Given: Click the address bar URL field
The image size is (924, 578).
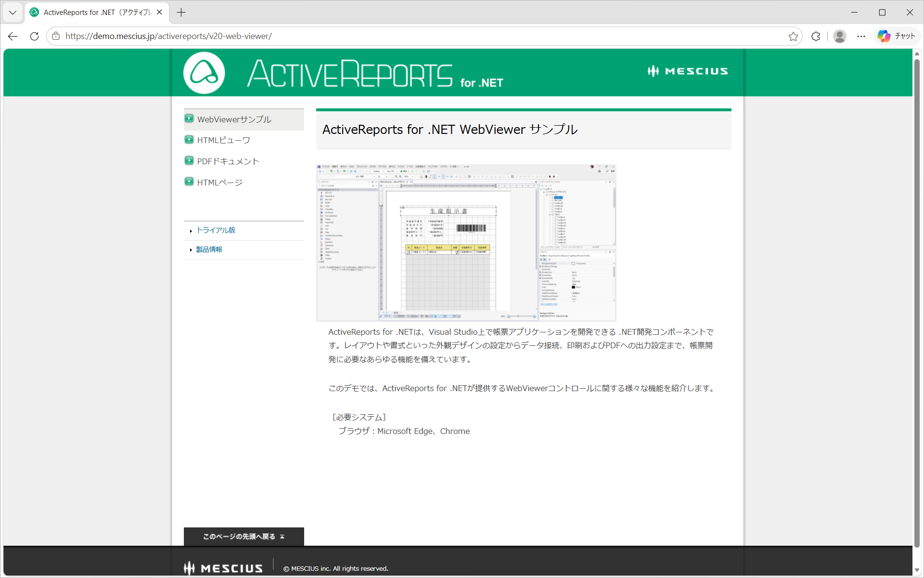Looking at the screenshot, I should point(423,36).
